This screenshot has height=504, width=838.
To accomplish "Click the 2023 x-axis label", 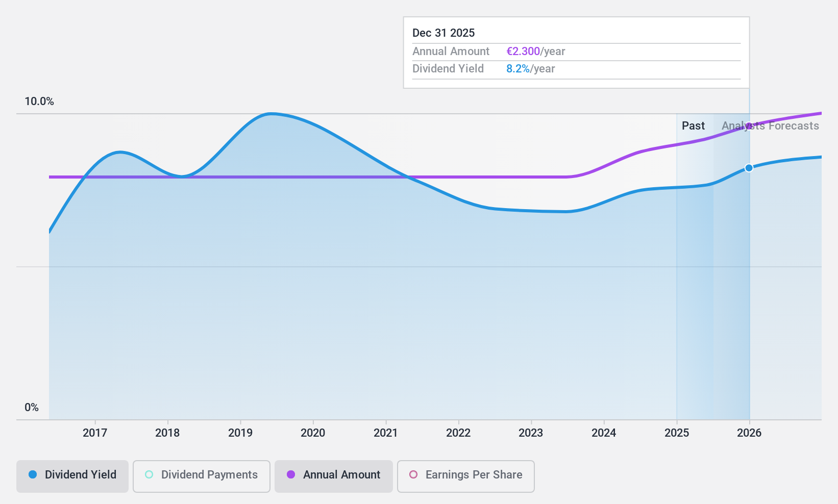I will (531, 433).
